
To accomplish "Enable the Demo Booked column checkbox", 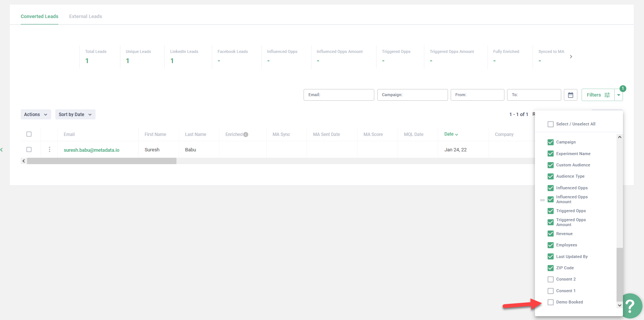I will point(550,302).
